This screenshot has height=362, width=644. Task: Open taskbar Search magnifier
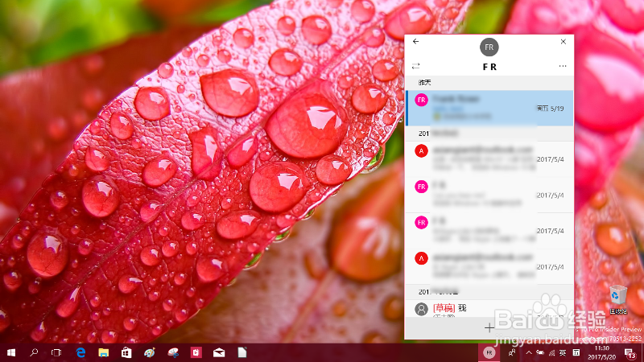pyautogui.click(x=34, y=352)
